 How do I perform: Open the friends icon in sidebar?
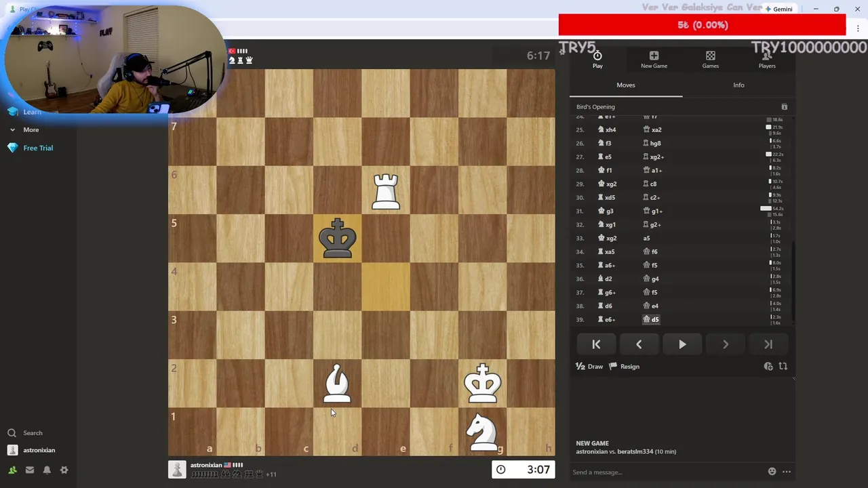point(12,470)
